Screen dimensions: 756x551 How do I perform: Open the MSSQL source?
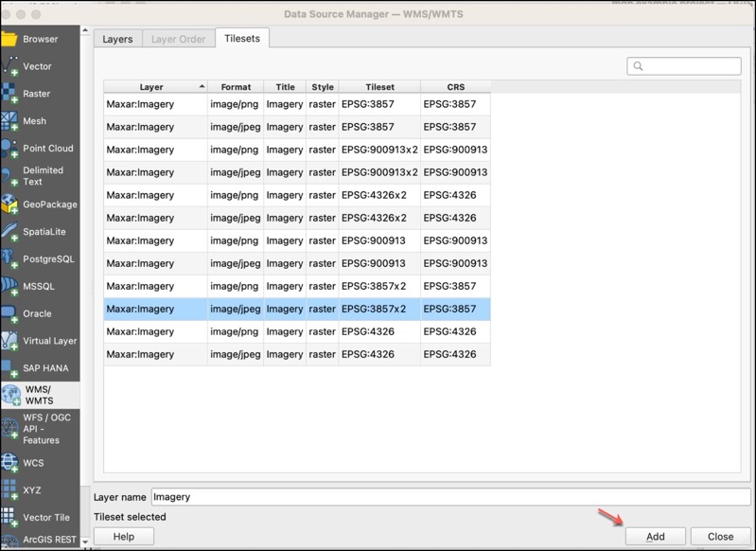[40, 286]
